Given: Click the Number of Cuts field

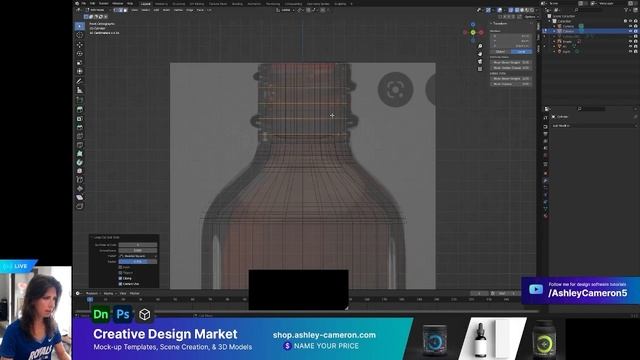Looking at the screenshot, I should click(138, 245).
